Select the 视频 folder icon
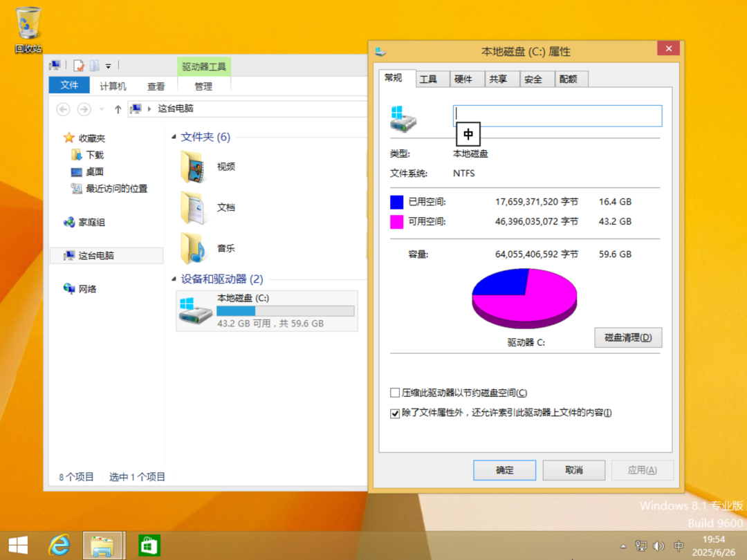Screen dimensions: 747x560 [193, 167]
